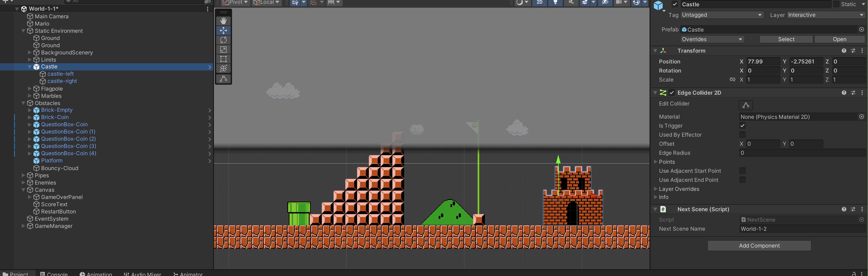Click Edit Collider button in Edge Collider 2D

[x=745, y=105]
